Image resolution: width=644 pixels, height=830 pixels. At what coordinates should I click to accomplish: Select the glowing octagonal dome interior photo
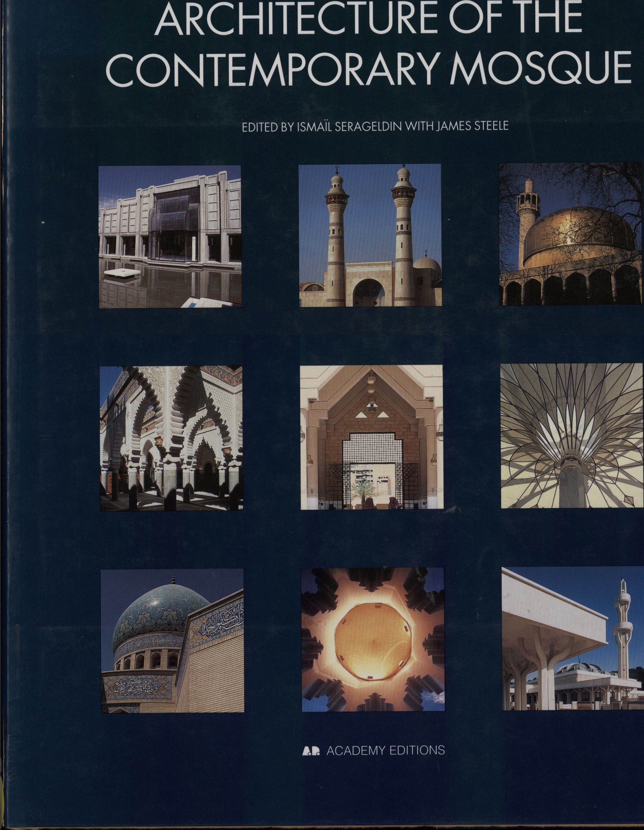click(373, 640)
